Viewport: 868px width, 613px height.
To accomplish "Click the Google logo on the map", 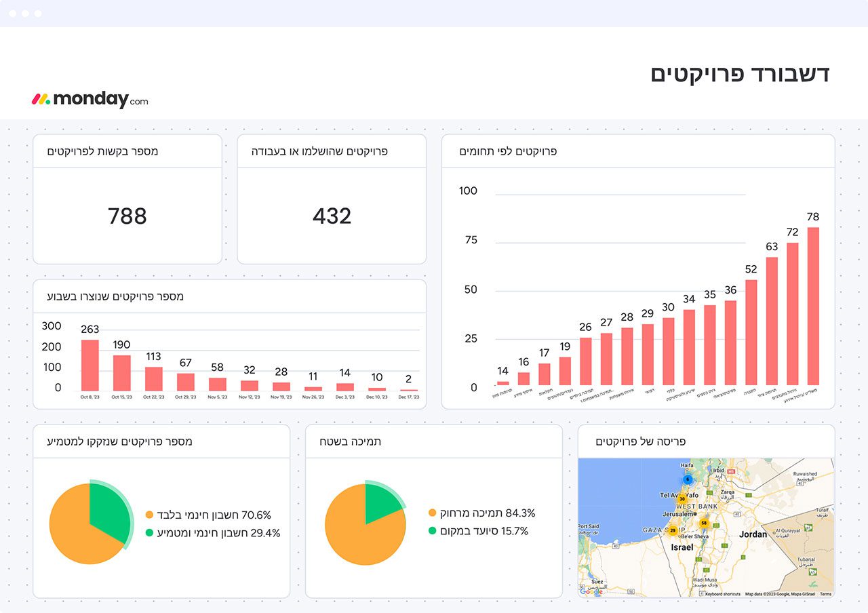I will coord(591,592).
